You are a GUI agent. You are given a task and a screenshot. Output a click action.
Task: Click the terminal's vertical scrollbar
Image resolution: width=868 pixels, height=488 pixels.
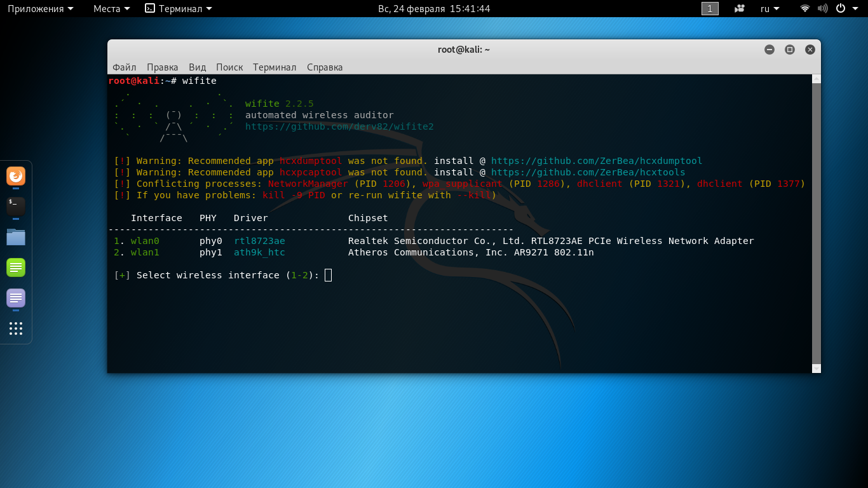click(816, 222)
